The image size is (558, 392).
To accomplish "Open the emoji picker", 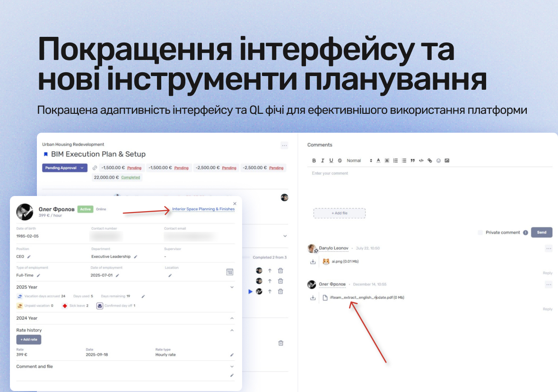I will tap(438, 161).
